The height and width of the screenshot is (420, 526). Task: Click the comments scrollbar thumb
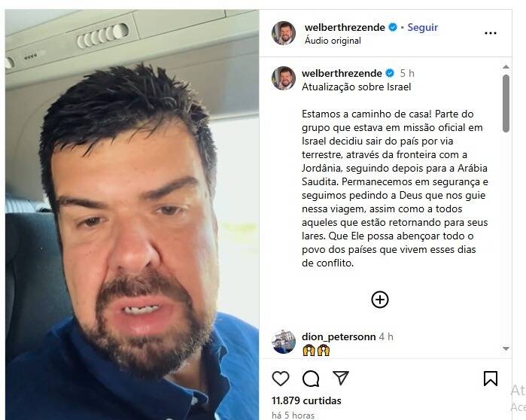click(506, 103)
